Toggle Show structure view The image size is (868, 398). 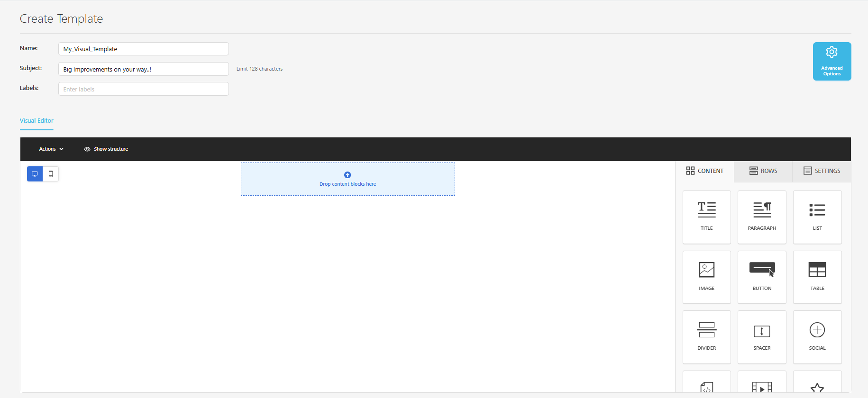106,149
